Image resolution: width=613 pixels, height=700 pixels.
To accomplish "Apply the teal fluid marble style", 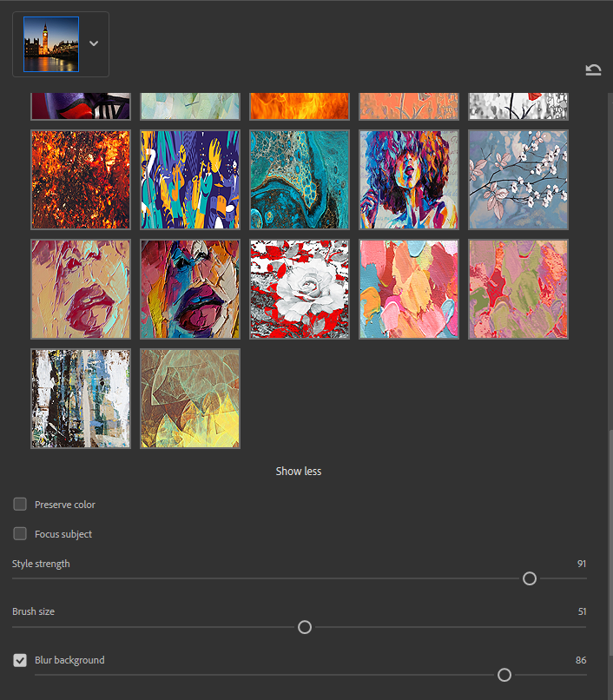I will 300,180.
